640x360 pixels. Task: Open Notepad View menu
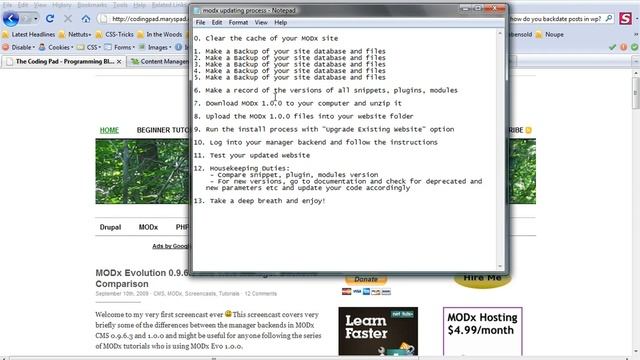pos(261,22)
